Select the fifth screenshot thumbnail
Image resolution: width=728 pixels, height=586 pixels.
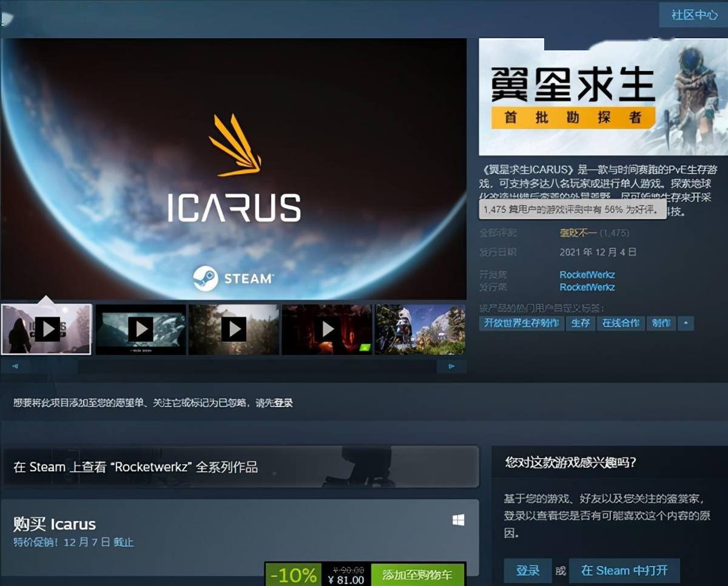[x=420, y=329]
